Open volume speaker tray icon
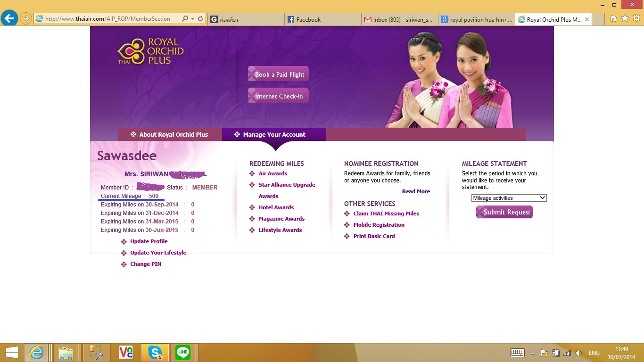The width and height of the screenshot is (644, 362). [579, 353]
